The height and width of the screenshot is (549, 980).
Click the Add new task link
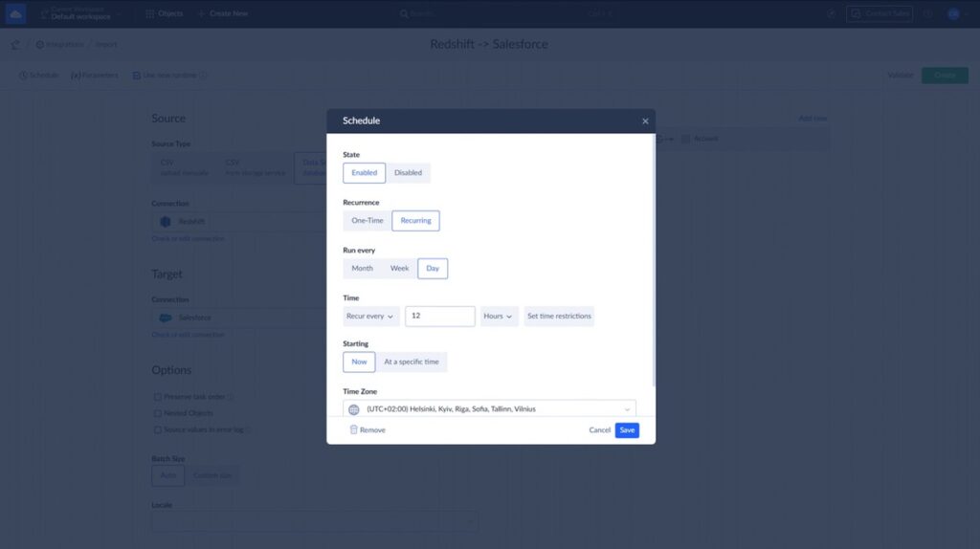click(x=813, y=119)
